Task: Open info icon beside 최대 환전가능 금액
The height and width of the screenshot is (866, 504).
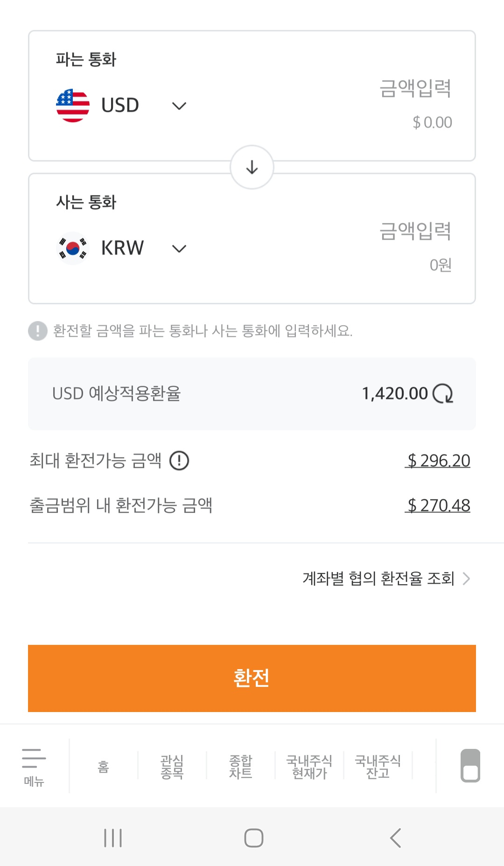Action: point(179,461)
